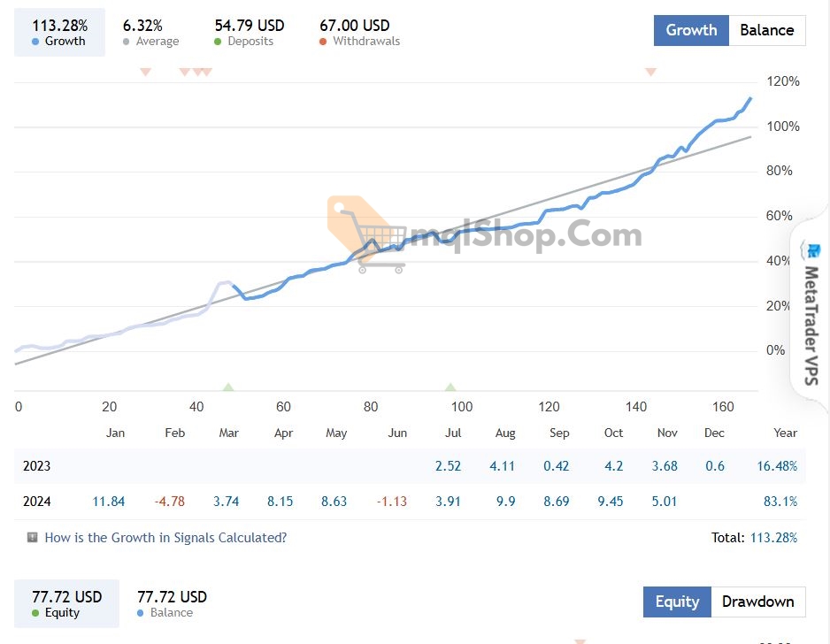Click the 2024 yearly total 83.1%
The image size is (830, 644).
coord(780,502)
